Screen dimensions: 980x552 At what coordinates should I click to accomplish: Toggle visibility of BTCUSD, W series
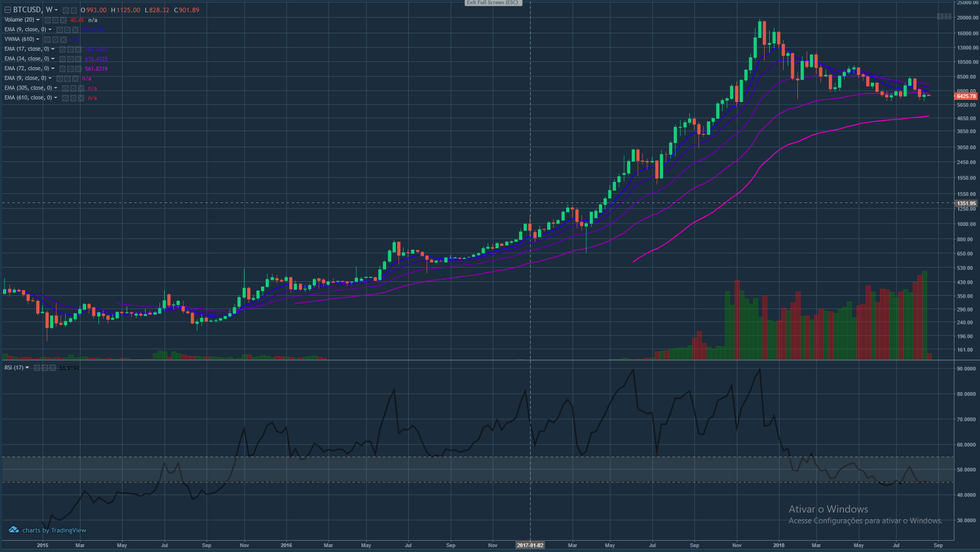(x=65, y=10)
